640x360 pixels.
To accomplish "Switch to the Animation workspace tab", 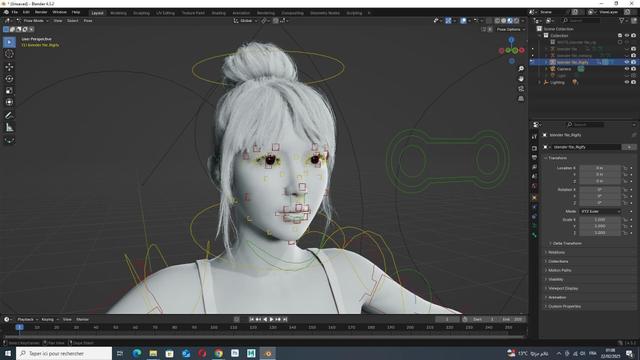I will (241, 13).
